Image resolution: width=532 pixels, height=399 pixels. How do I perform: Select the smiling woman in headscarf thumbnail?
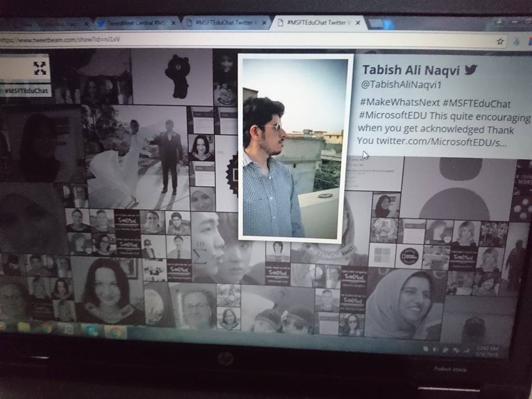[404, 303]
